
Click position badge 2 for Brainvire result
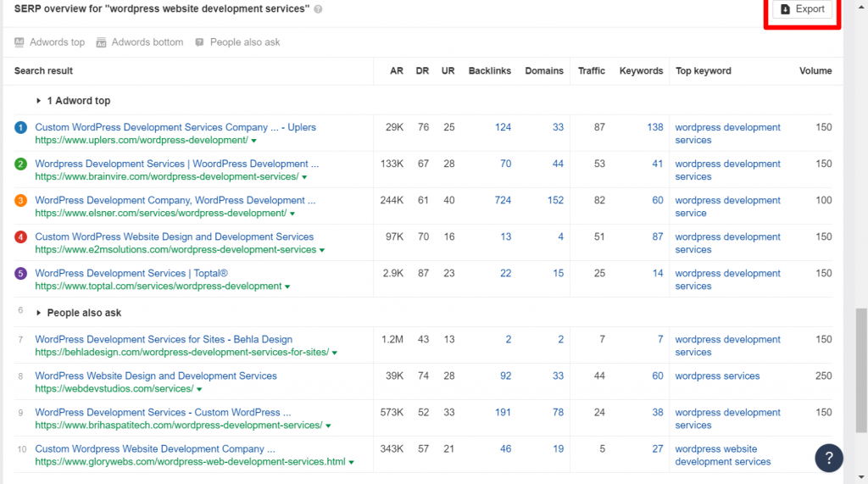(x=20, y=164)
